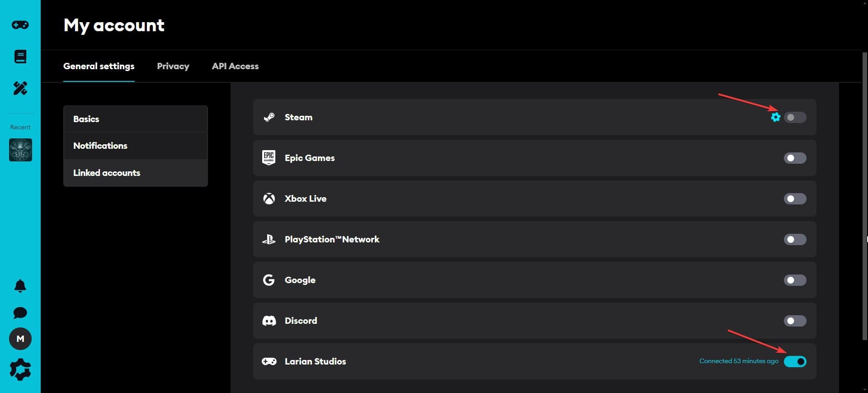
Task: Open the chat bubble icon
Action: 20,313
